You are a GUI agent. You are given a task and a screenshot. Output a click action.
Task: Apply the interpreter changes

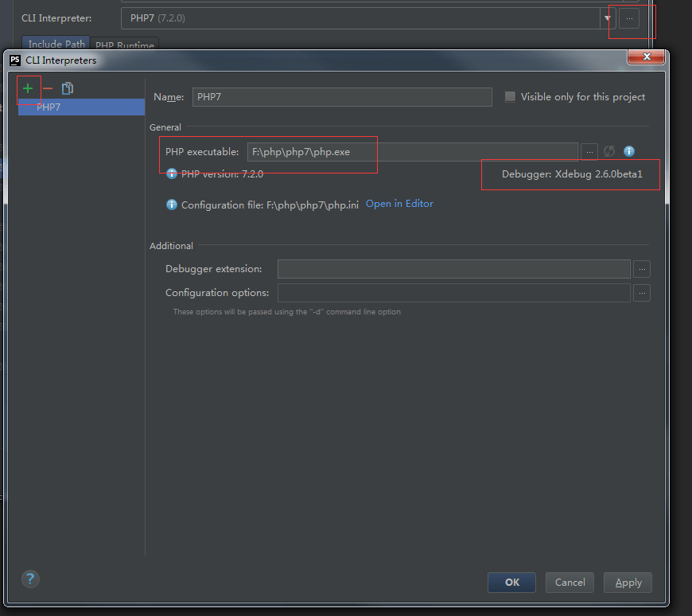click(628, 583)
